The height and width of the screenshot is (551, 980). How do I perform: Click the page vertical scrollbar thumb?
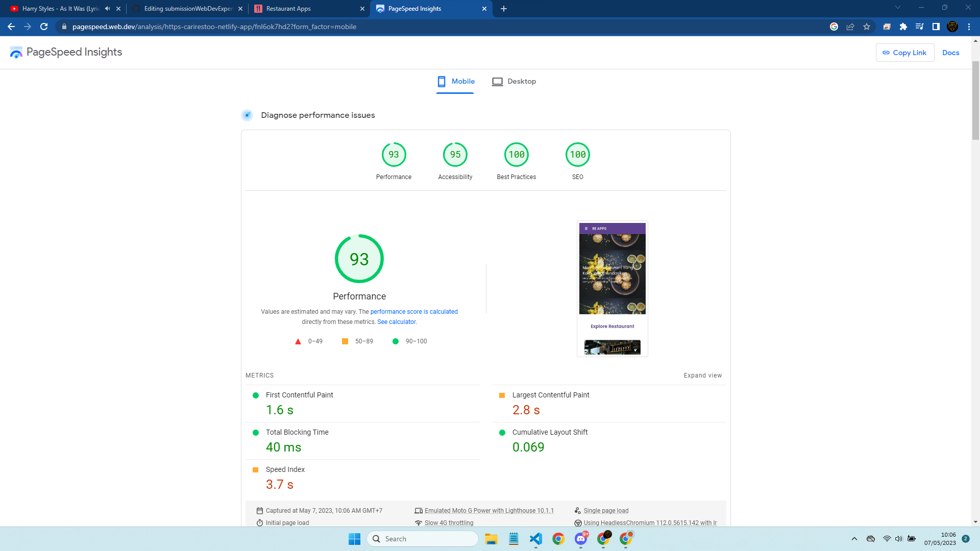click(975, 100)
